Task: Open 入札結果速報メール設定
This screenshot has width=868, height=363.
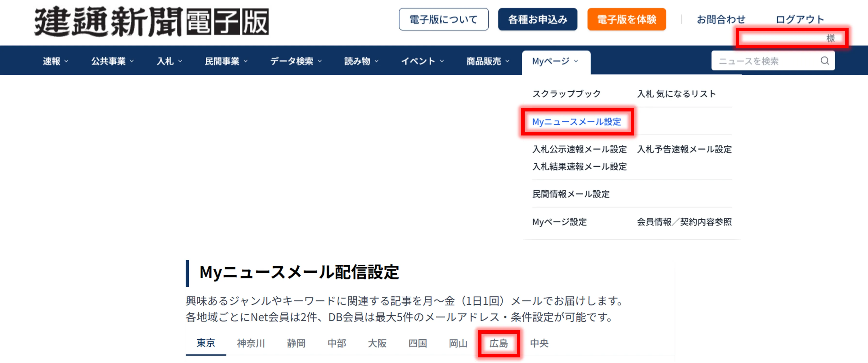Action: pos(579,167)
